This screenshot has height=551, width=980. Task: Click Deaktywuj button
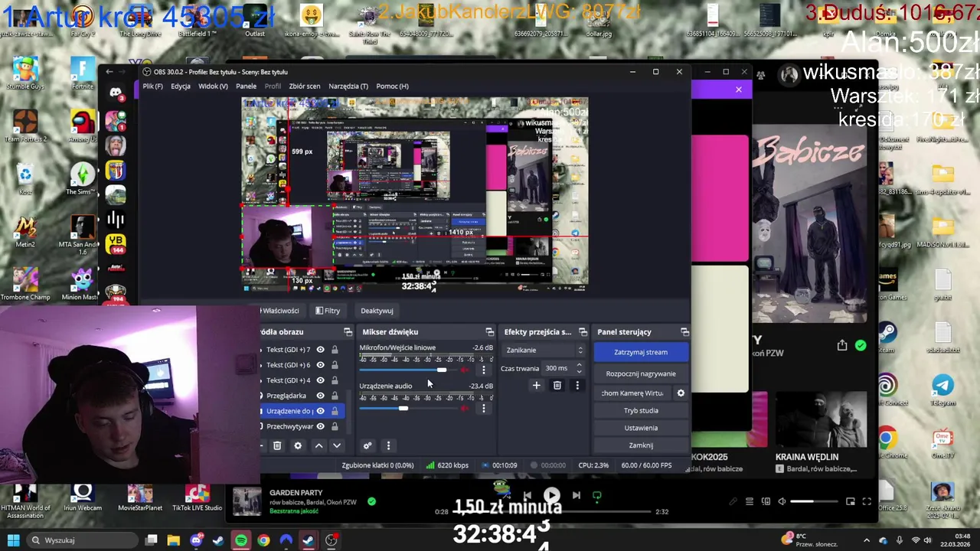click(x=377, y=311)
